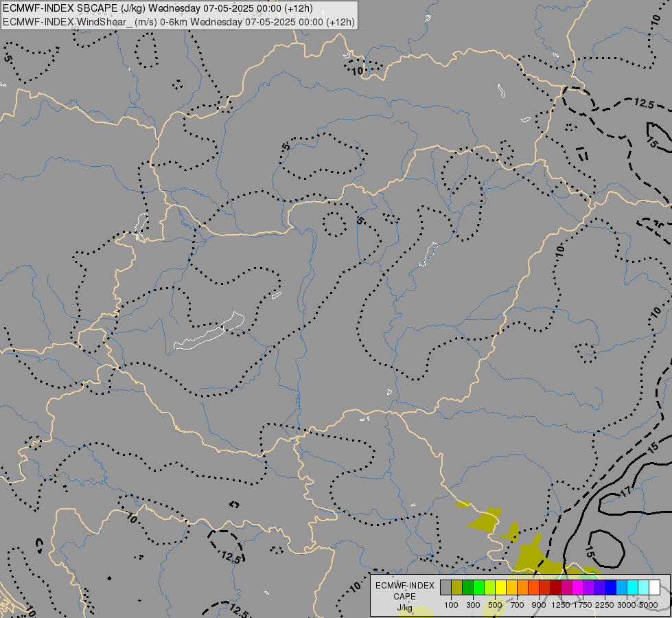Click the legend value 1250
672x618 pixels.
click(561, 605)
